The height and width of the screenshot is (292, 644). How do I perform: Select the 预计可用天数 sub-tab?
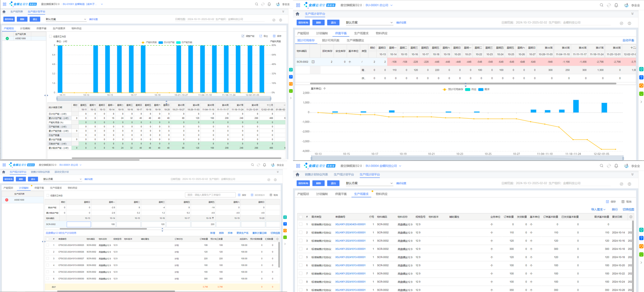[x=331, y=41]
